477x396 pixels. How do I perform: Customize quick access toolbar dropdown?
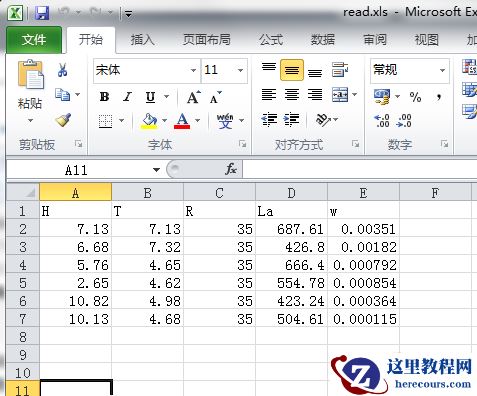pos(128,14)
